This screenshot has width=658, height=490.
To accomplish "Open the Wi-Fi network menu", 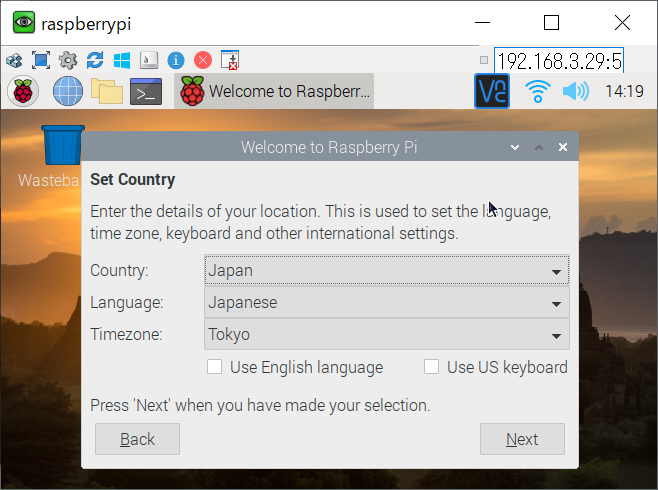I will pyautogui.click(x=538, y=91).
